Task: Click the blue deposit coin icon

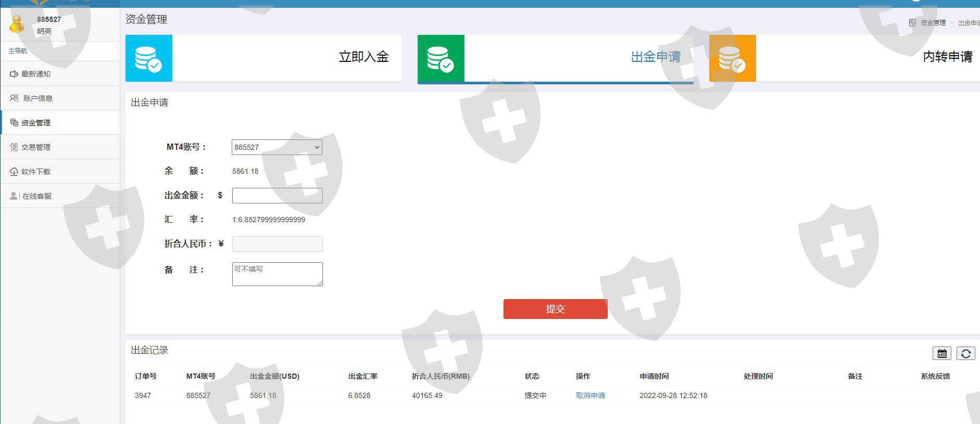Action: (148, 58)
